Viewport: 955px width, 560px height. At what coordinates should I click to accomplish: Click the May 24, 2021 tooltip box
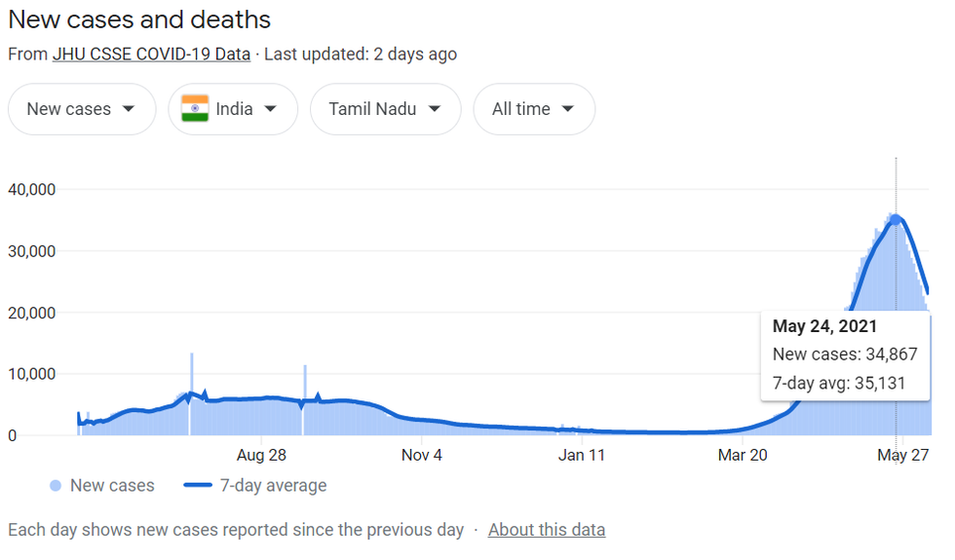point(844,355)
